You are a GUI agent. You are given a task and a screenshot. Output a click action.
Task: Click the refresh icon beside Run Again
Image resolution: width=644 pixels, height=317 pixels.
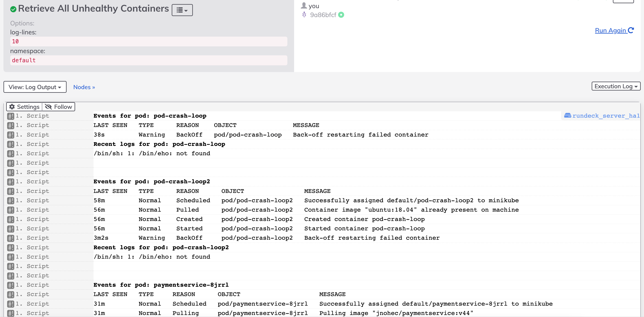[x=631, y=30]
